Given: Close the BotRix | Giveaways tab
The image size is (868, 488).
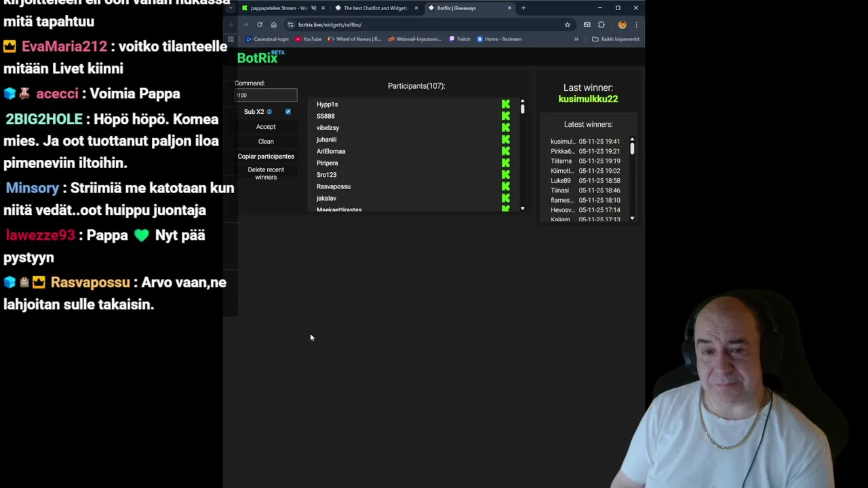Looking at the screenshot, I should pos(509,8).
